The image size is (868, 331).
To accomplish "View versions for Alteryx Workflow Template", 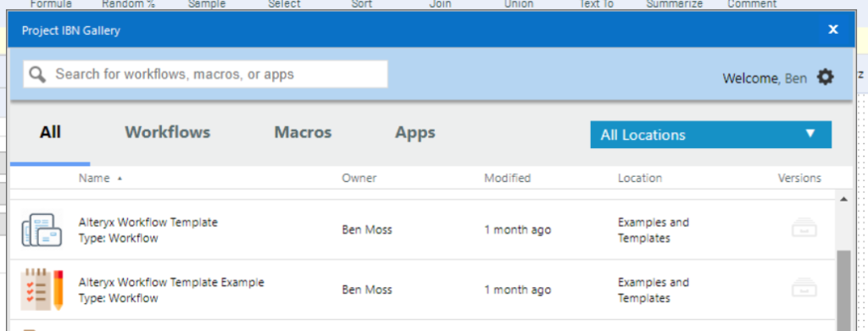I will point(804,229).
